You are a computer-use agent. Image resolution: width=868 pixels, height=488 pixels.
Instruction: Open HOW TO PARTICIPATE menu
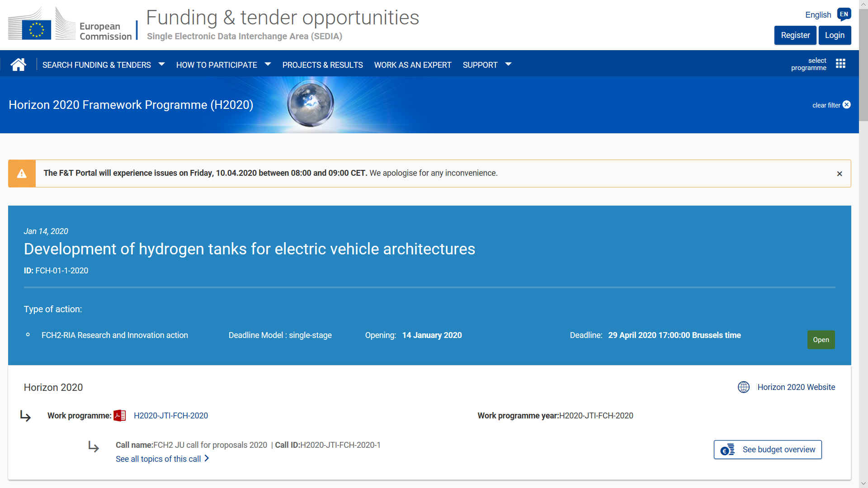(x=217, y=65)
